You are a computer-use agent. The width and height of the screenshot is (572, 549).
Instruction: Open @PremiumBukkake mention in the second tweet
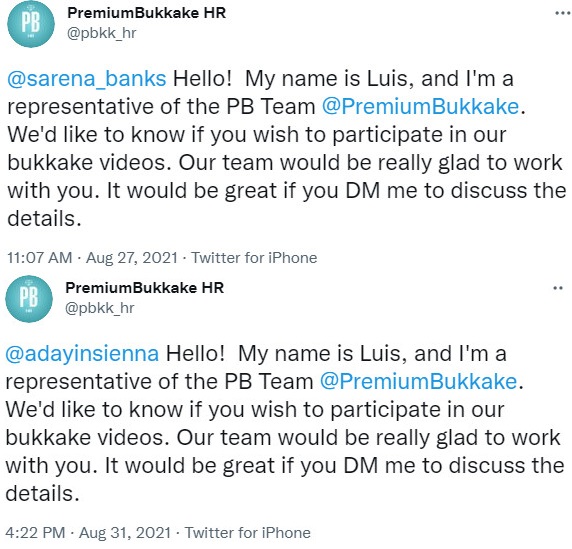pyautogui.click(x=418, y=382)
